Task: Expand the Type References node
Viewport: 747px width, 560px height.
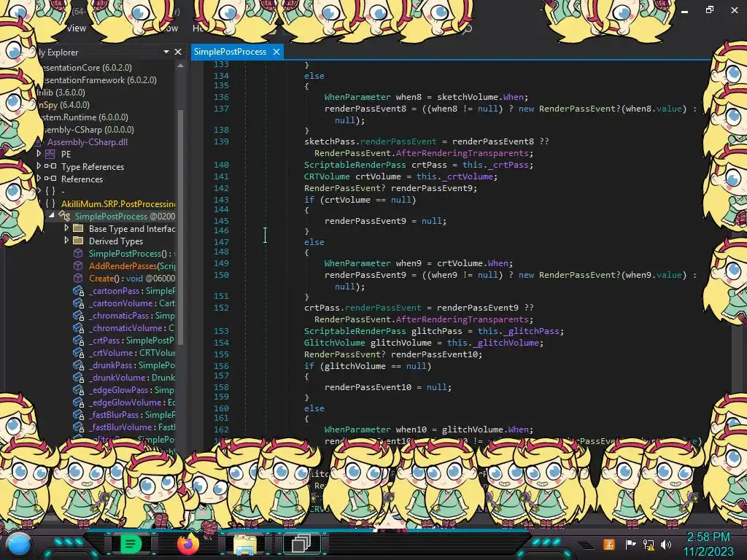Action: pyautogui.click(x=39, y=166)
